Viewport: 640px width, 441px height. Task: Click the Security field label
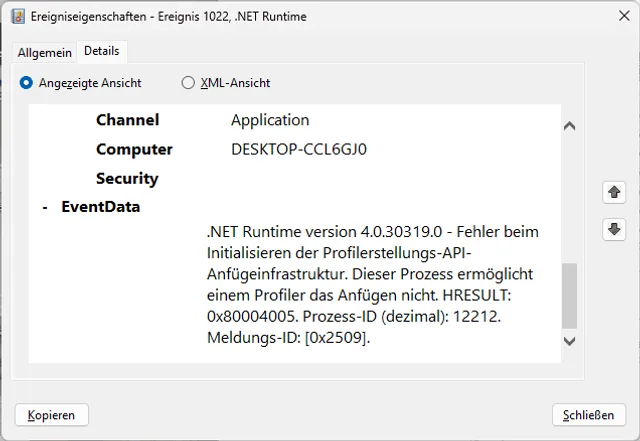point(127,178)
